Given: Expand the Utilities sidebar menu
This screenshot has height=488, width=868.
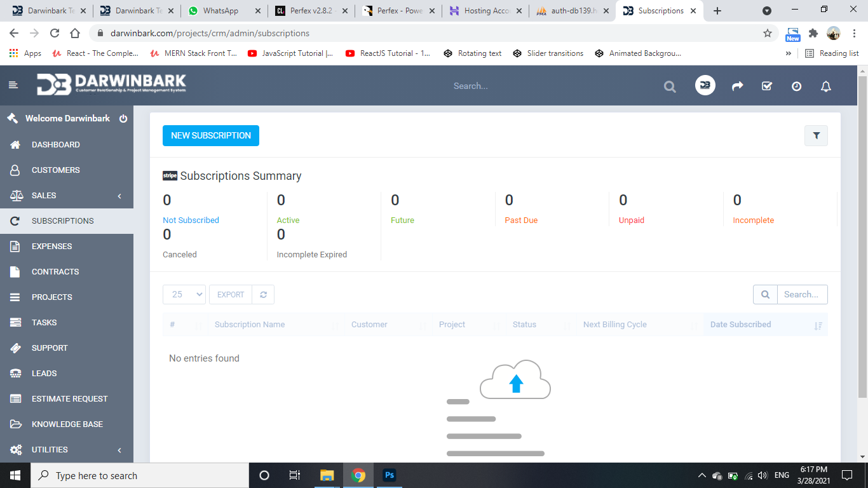Looking at the screenshot, I should point(67,450).
